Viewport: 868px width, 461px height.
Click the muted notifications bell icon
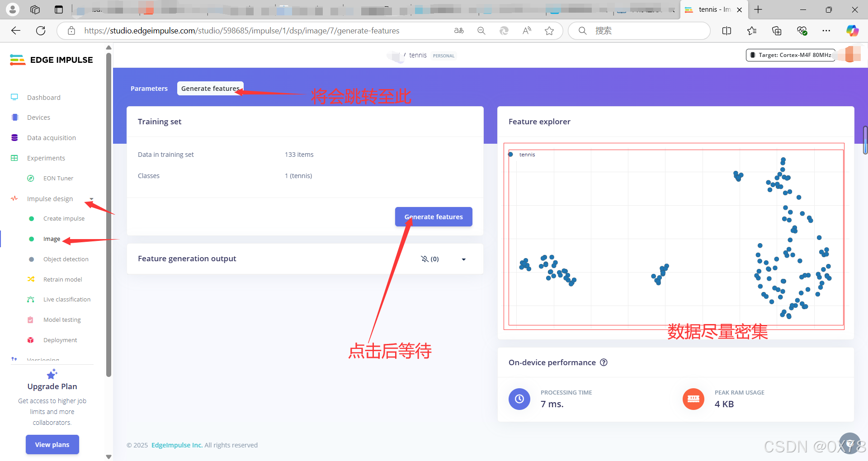(x=425, y=259)
